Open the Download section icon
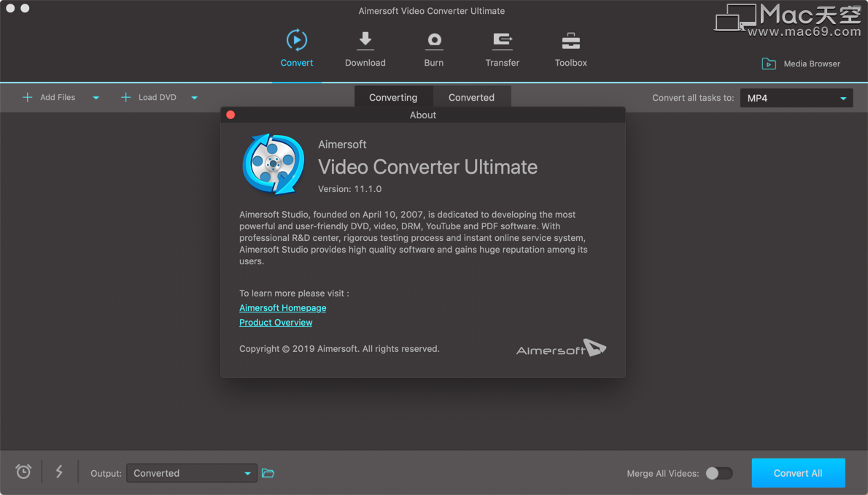The image size is (868, 495). (365, 40)
